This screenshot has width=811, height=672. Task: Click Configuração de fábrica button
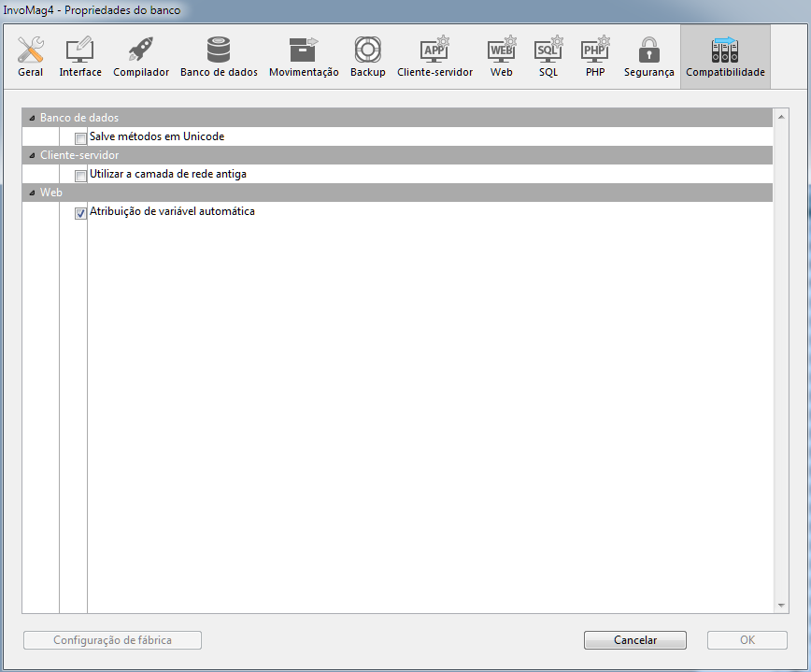112,640
